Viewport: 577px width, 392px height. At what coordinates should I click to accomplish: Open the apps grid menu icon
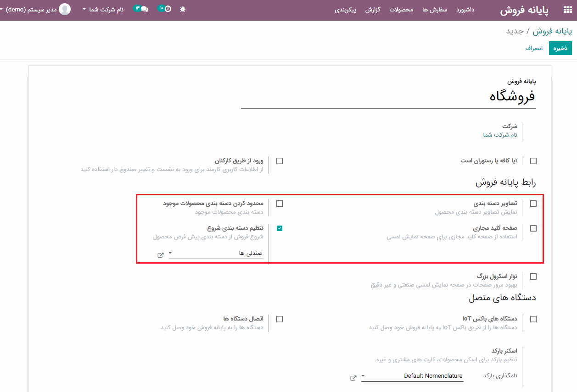pyautogui.click(x=567, y=10)
